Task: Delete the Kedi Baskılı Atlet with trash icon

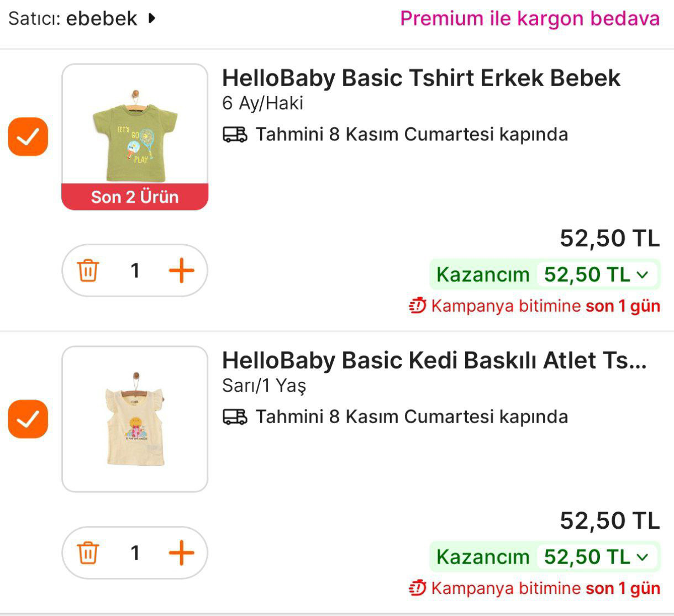Action: (88, 552)
